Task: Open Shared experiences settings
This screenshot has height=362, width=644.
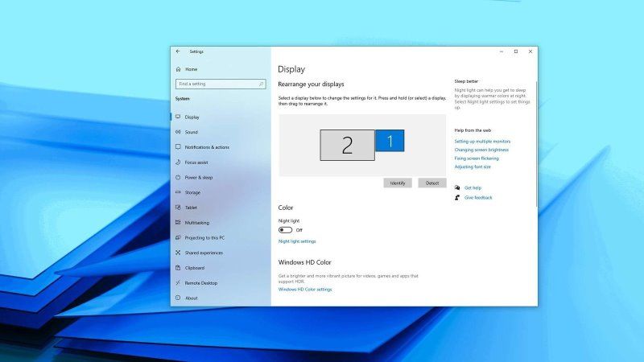Action: (x=204, y=253)
